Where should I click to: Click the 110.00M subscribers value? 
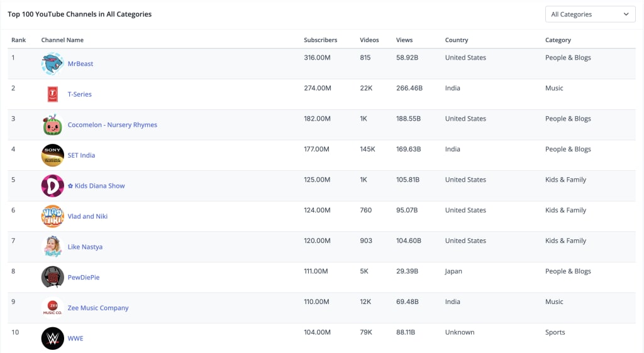(x=316, y=301)
